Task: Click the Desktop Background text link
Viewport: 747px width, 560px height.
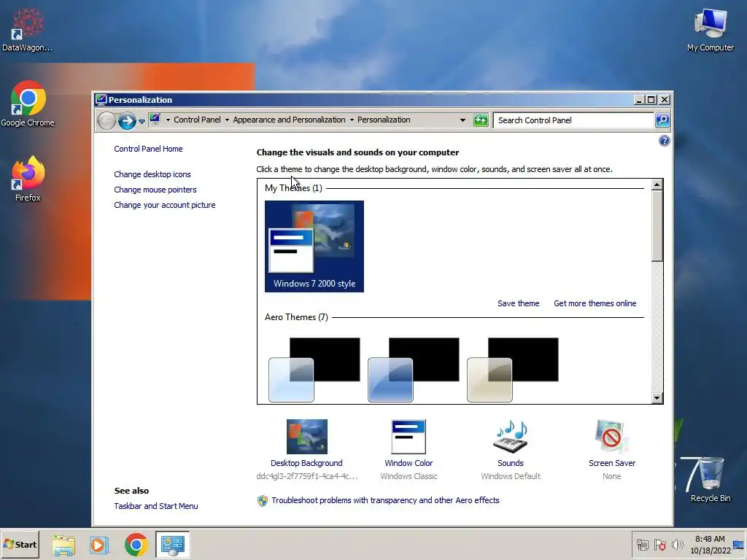Action: tap(306, 463)
